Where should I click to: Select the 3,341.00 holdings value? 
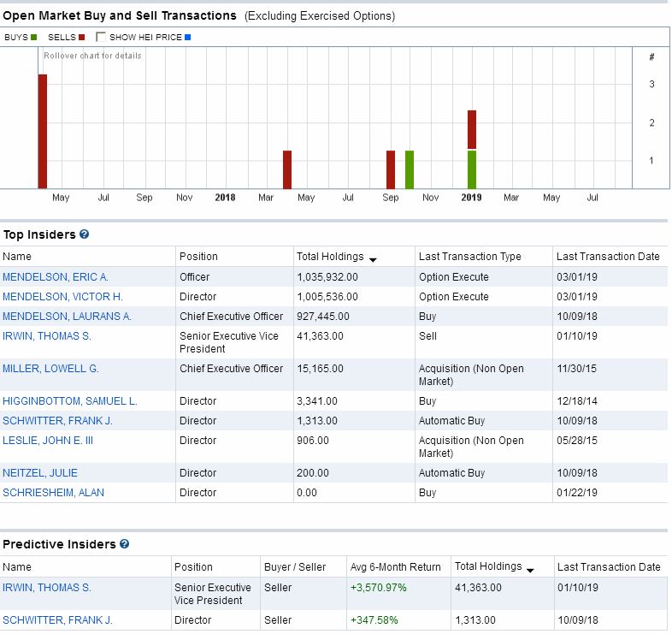[x=316, y=401]
